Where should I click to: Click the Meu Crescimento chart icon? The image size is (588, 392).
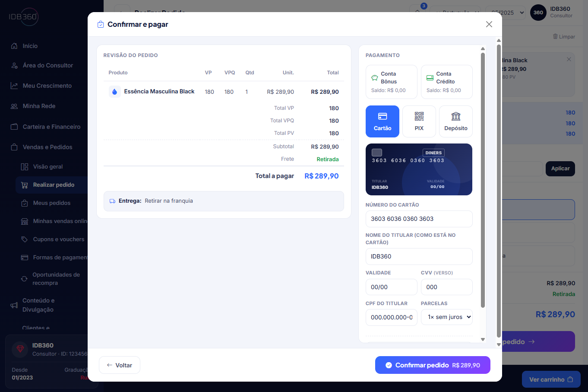tap(14, 86)
